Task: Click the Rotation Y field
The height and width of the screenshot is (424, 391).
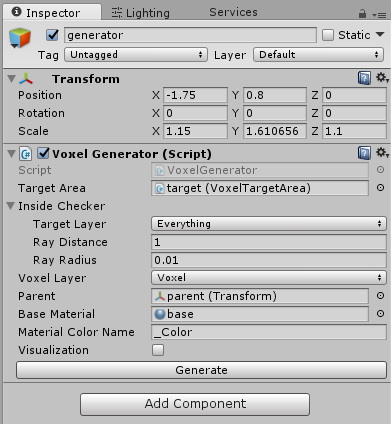Action: pyautogui.click(x=275, y=113)
